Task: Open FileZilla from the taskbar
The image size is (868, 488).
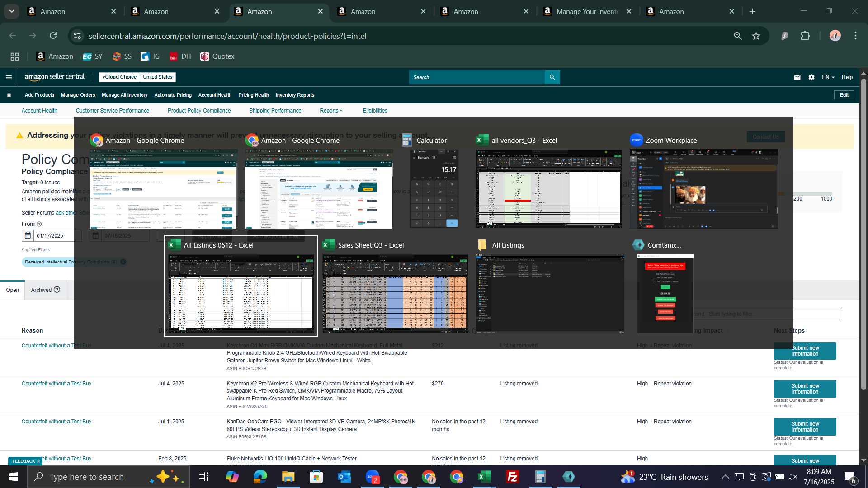Action: click(512, 477)
